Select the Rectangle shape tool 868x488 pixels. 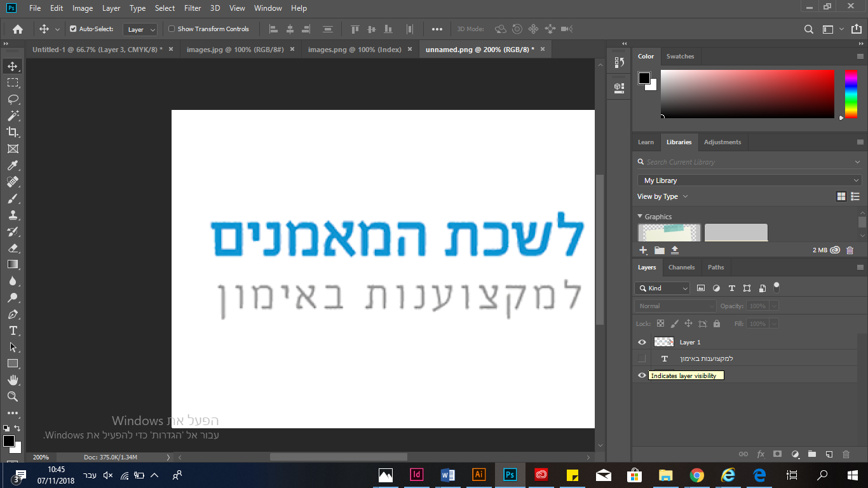pyautogui.click(x=13, y=363)
